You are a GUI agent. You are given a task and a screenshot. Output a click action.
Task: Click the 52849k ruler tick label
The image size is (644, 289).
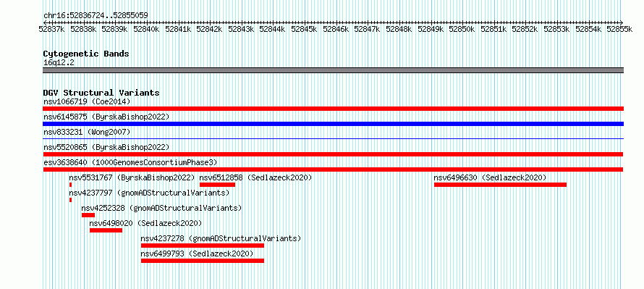tap(431, 29)
